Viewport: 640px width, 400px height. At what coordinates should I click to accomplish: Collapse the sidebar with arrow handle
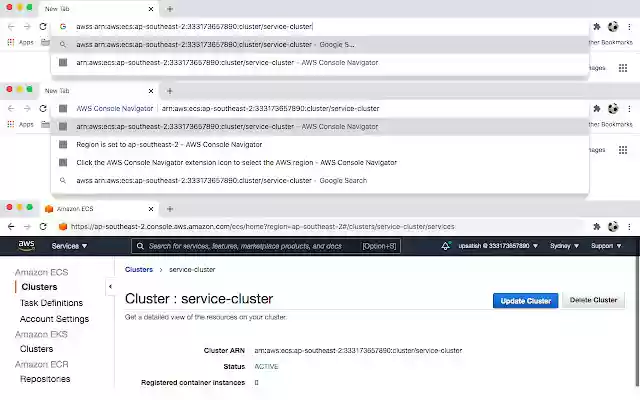(110, 287)
